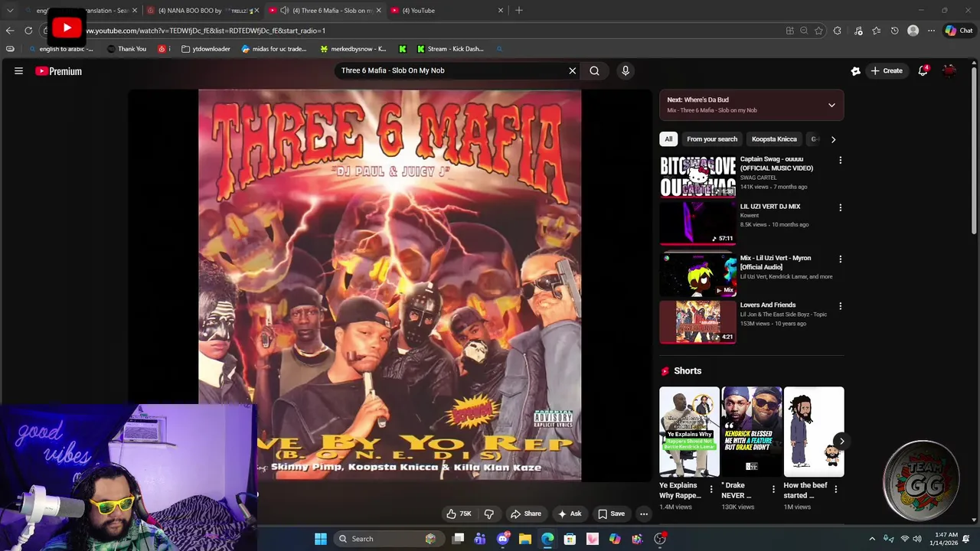Open File Explorer from taskbar
Viewport: 980px width, 551px height.
point(525,539)
